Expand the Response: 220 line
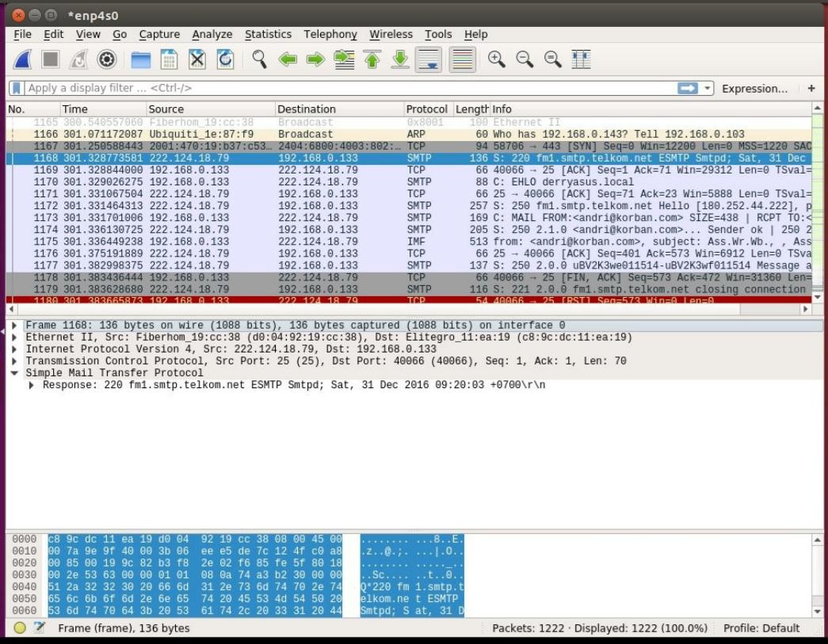This screenshot has height=644, width=828. click(x=31, y=385)
